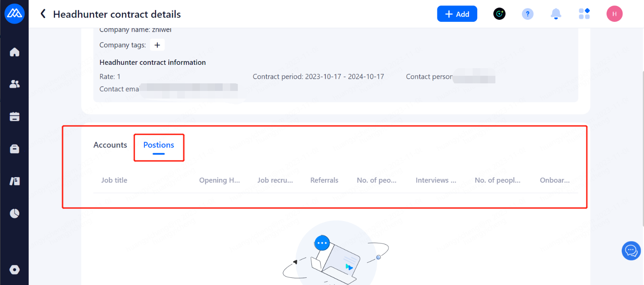
Task: Open the live chat support bubble
Action: click(x=631, y=251)
